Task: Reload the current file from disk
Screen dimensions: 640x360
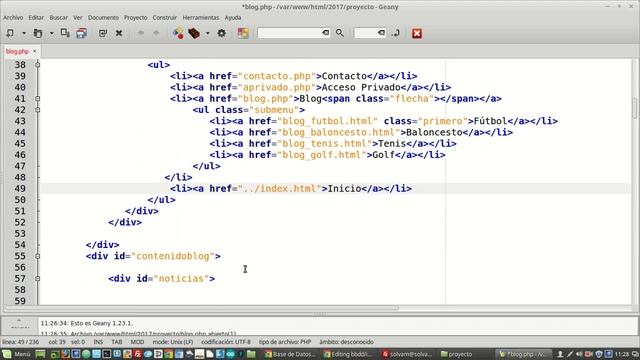Action: 102,33
